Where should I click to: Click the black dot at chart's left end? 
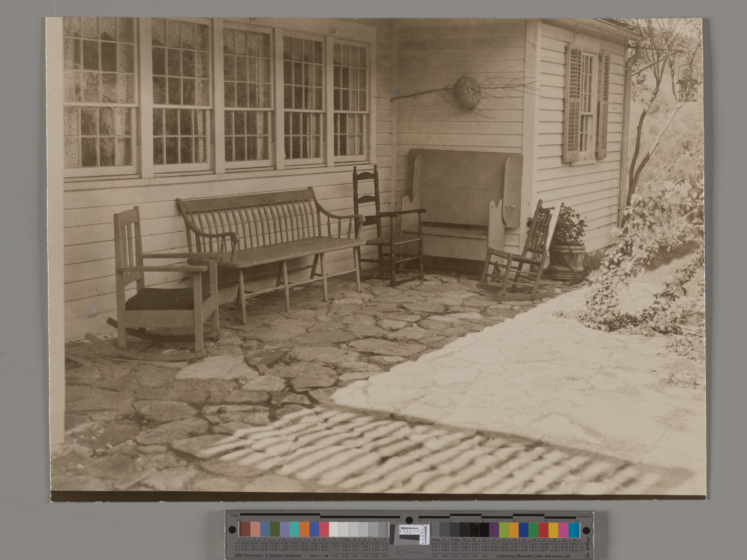pyautogui.click(x=231, y=530)
